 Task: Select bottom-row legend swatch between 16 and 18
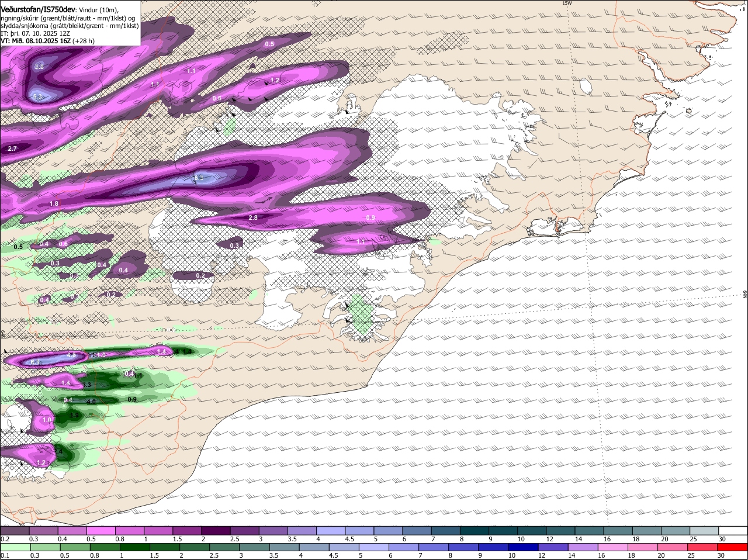pyautogui.click(x=614, y=548)
